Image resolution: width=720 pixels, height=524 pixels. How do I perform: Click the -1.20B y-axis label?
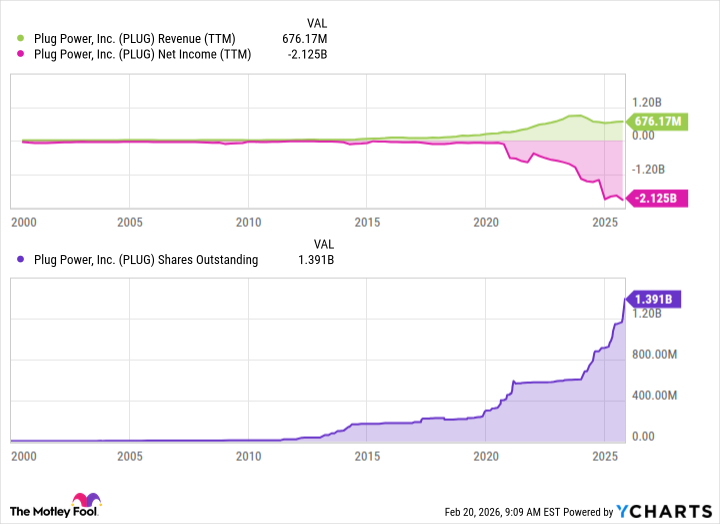(x=650, y=168)
